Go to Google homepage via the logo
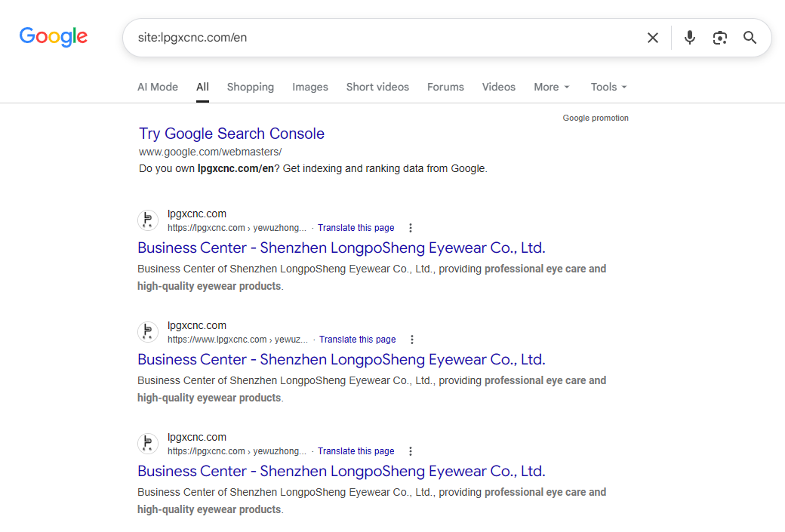785x532 pixels. 54,37
